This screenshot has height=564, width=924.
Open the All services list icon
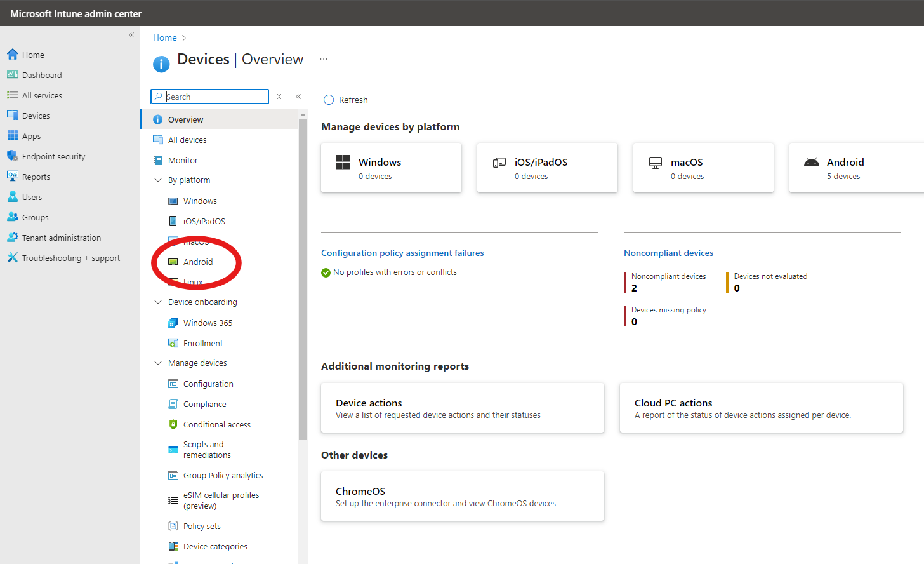(x=13, y=95)
